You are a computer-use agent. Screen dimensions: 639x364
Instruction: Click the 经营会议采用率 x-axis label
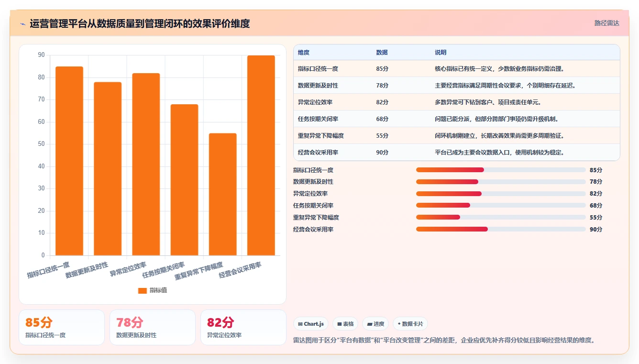[x=240, y=270]
